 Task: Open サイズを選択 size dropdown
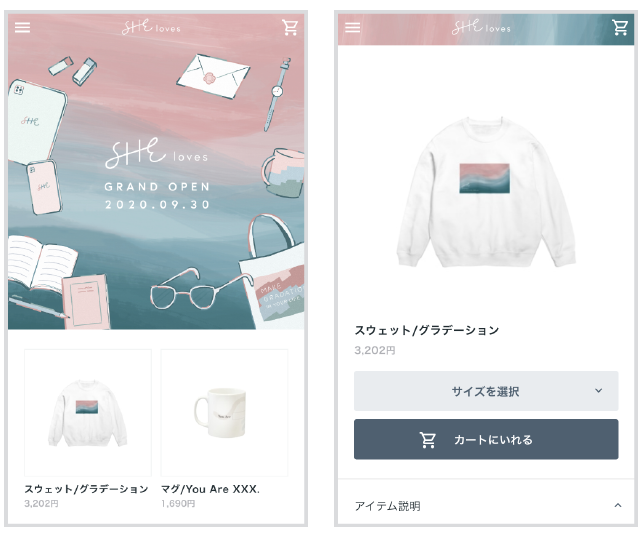click(486, 391)
